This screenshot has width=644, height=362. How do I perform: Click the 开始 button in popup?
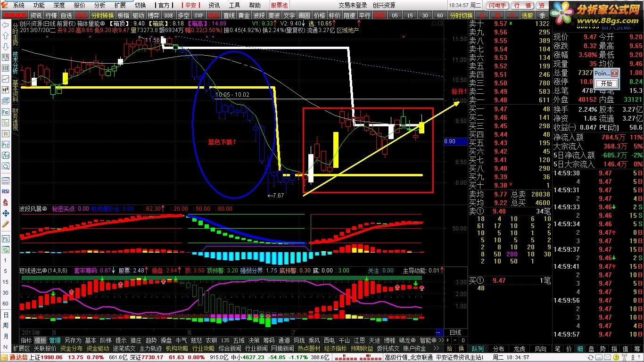click(606, 83)
